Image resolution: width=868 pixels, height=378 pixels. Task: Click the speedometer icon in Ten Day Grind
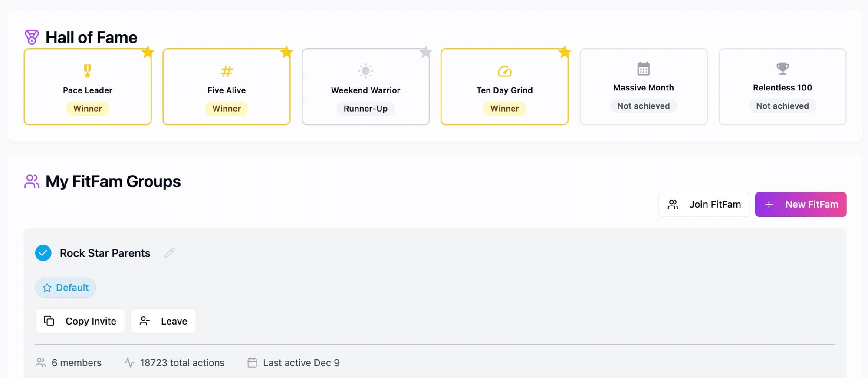(x=504, y=71)
